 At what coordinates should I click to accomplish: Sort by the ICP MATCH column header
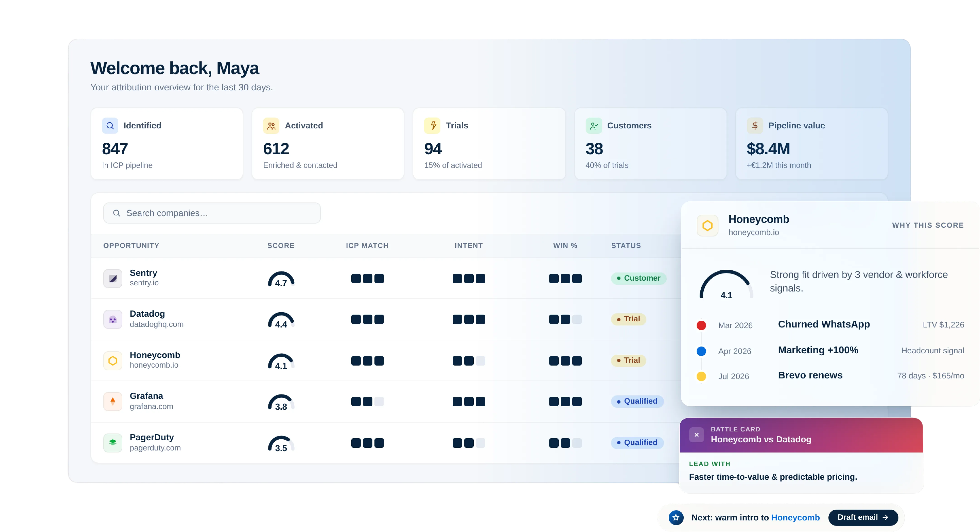[x=367, y=246]
